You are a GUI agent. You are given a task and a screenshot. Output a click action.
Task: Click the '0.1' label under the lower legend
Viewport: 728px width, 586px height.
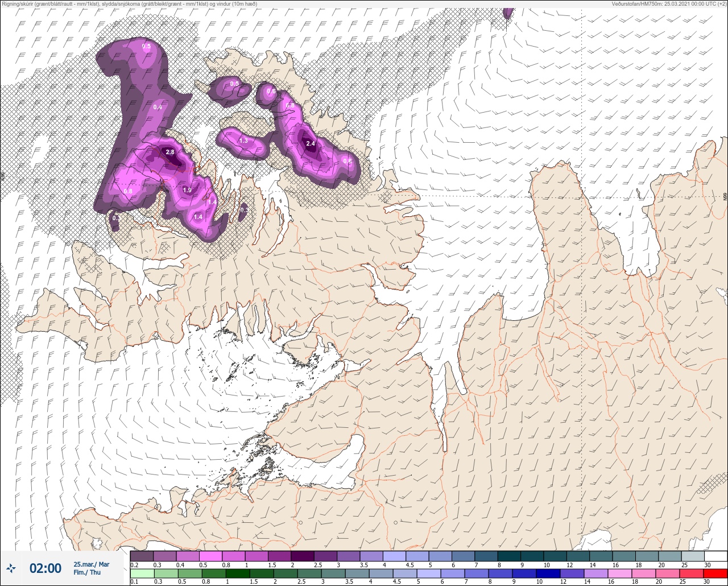(134, 582)
